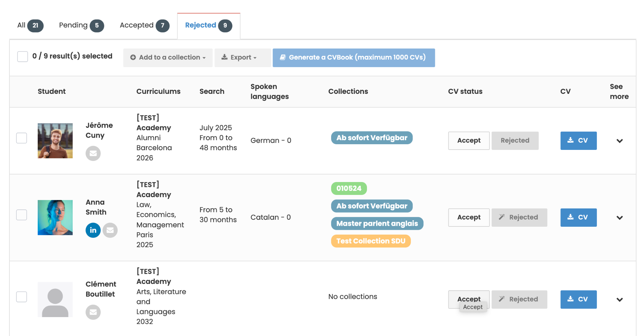Click Clément Boutillet's email envelope icon
This screenshot has height=336, width=644.
tap(93, 312)
